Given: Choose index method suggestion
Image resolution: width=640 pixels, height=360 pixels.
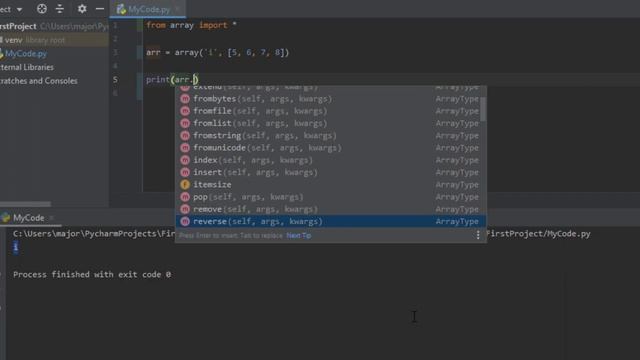Looking at the screenshot, I should point(331,160).
